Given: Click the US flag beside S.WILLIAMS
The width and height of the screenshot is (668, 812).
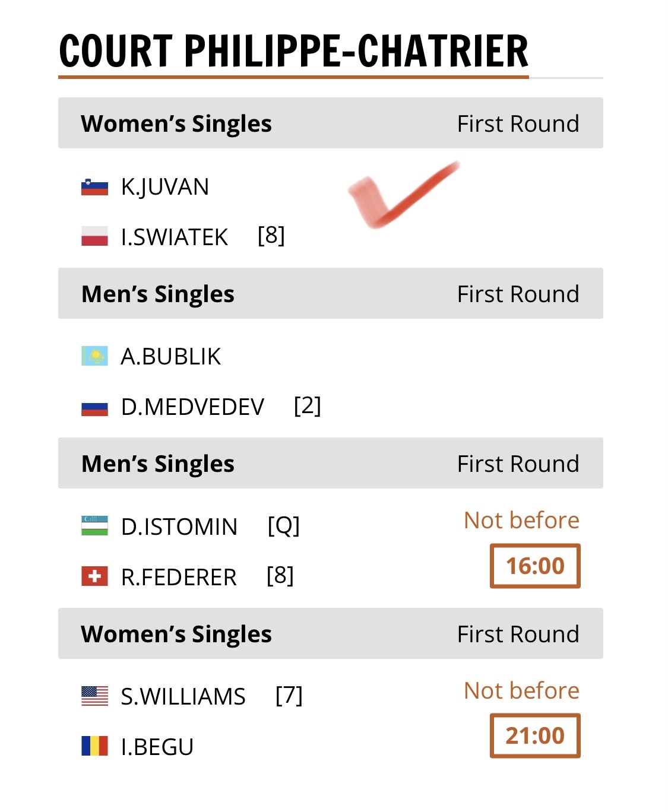Looking at the screenshot, I should tap(94, 696).
